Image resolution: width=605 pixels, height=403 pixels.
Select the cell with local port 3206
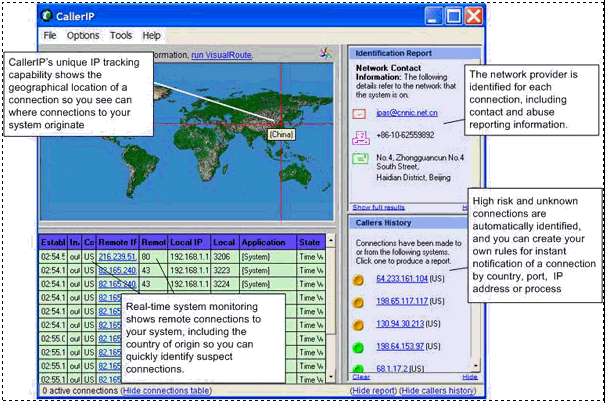(225, 257)
